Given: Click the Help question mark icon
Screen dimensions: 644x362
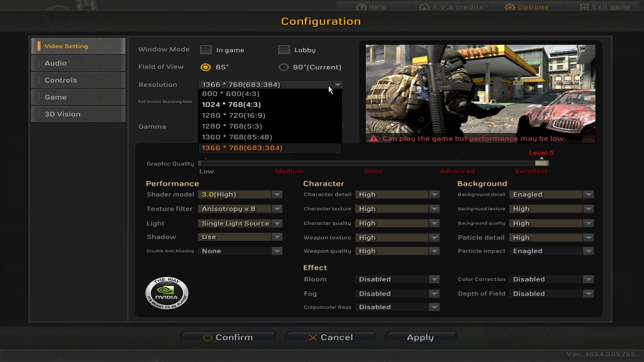Looking at the screenshot, I should [x=362, y=7].
